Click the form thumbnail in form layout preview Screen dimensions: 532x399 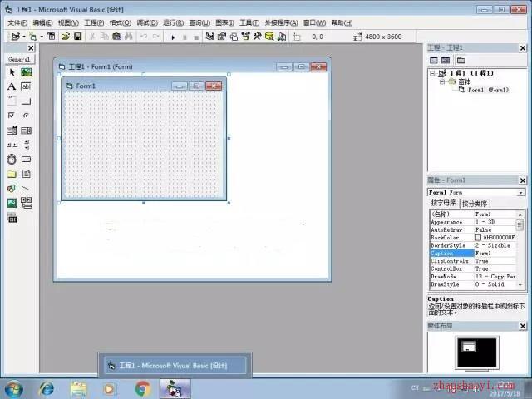[x=469, y=347]
